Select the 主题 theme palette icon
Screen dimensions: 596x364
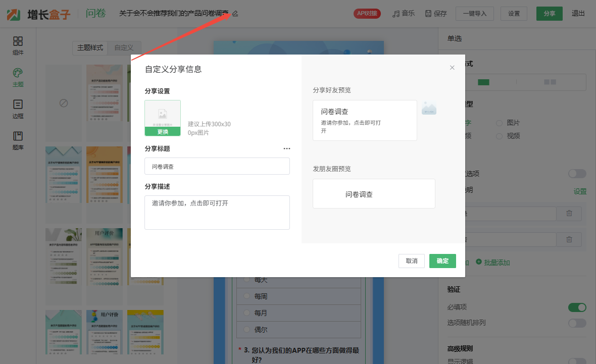(18, 73)
